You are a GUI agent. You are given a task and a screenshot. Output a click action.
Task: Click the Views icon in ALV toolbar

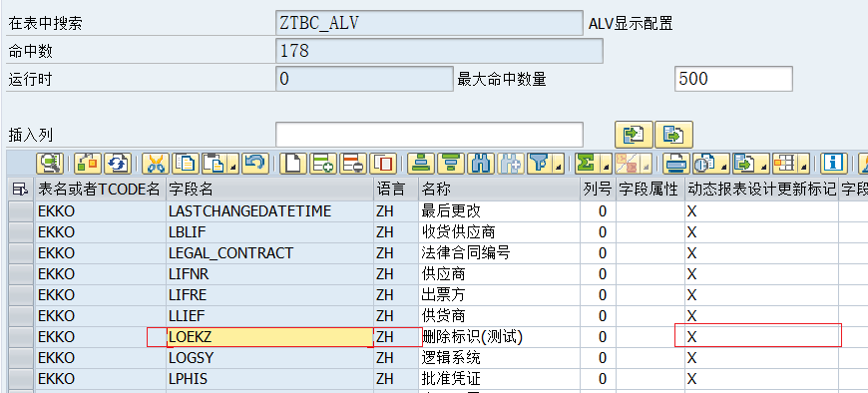(705, 164)
